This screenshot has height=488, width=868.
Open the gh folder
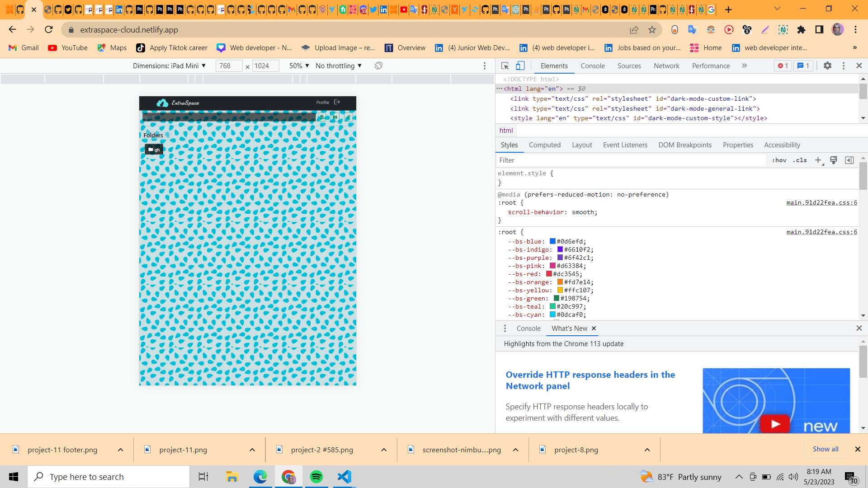click(154, 149)
